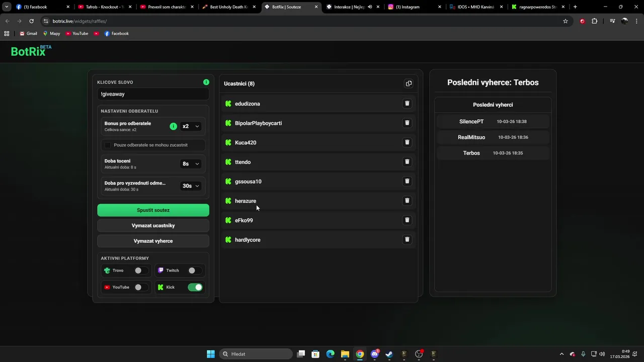Turn on the YouTube platform toggle
644x362 pixels.
pos(141,287)
